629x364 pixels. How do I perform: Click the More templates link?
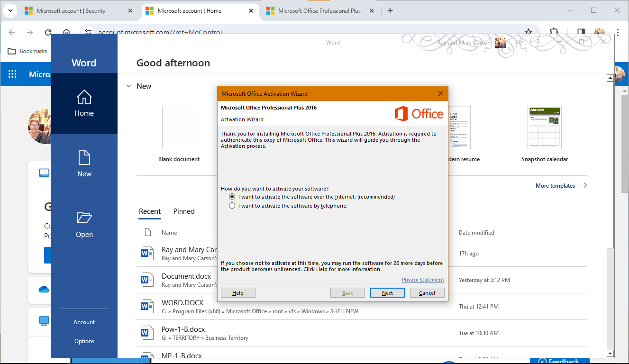[x=561, y=186]
